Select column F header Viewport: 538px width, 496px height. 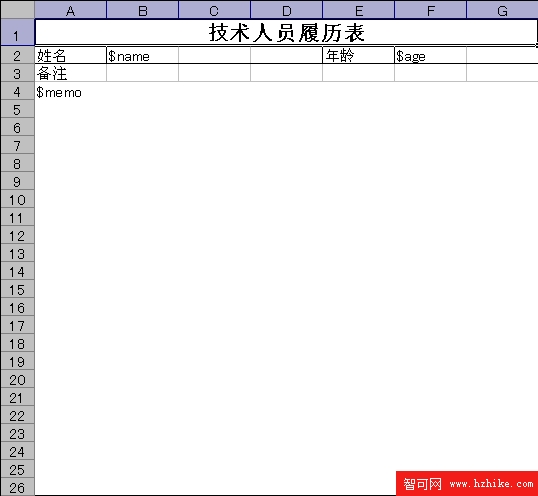pos(431,10)
